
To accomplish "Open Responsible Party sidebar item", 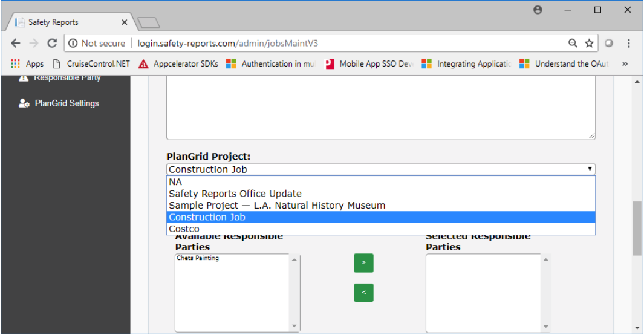I will click(x=59, y=77).
